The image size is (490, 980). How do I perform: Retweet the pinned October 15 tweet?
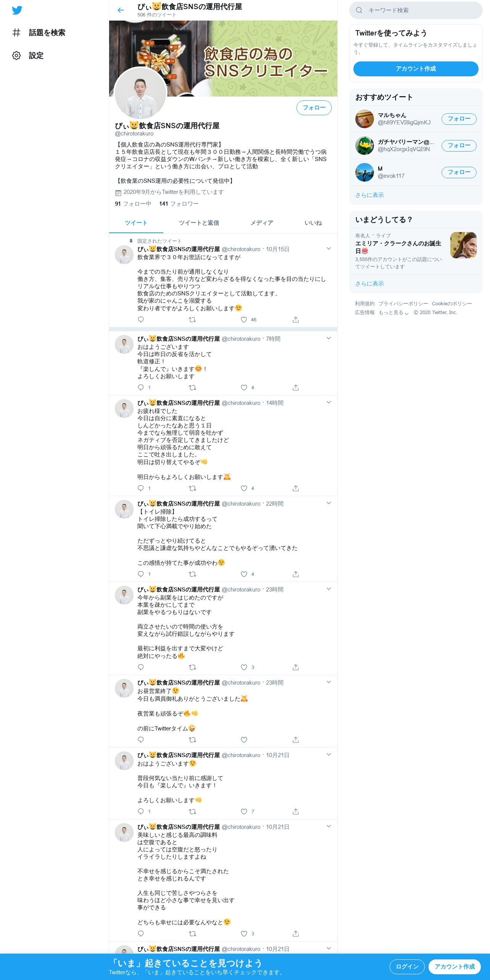pyautogui.click(x=192, y=320)
